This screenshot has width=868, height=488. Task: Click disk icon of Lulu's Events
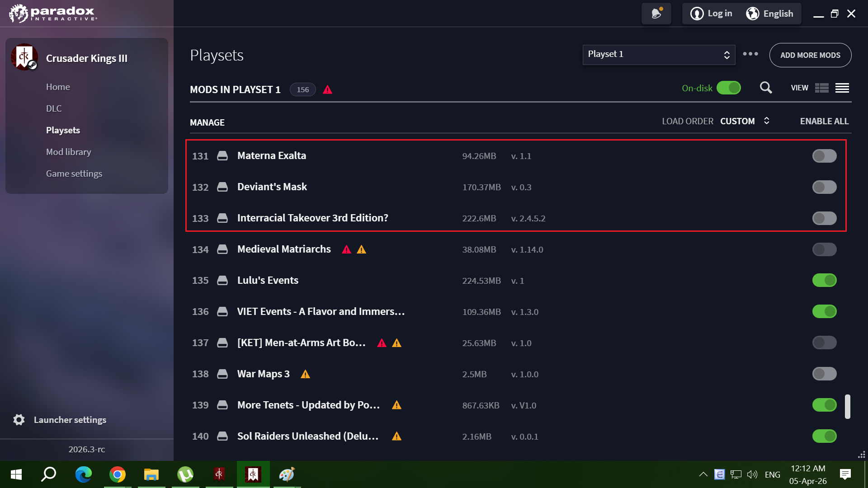222,281
